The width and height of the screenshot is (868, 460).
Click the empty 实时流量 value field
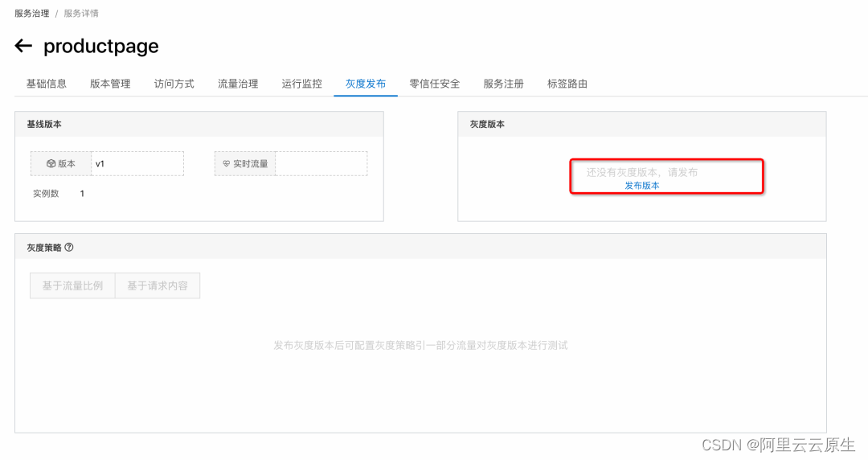pos(321,163)
